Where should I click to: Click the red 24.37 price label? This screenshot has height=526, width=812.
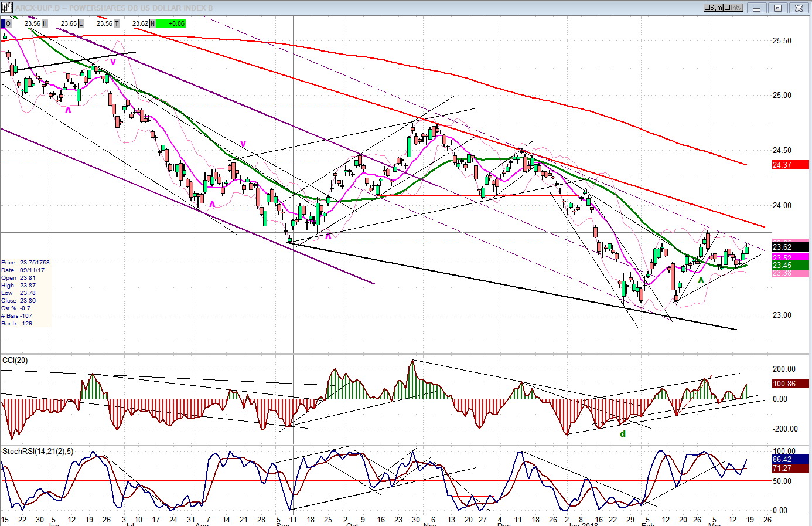pyautogui.click(x=782, y=165)
